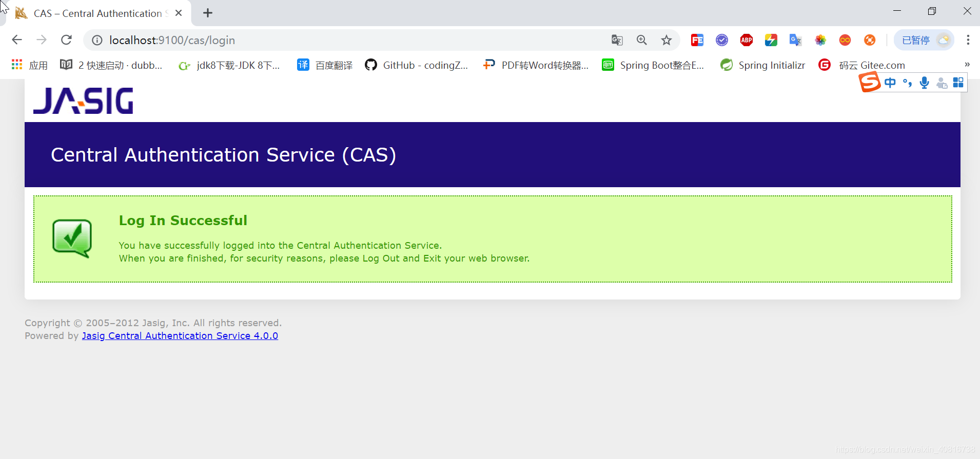Open the 码云 Gitee.com bookmark

click(x=862, y=65)
